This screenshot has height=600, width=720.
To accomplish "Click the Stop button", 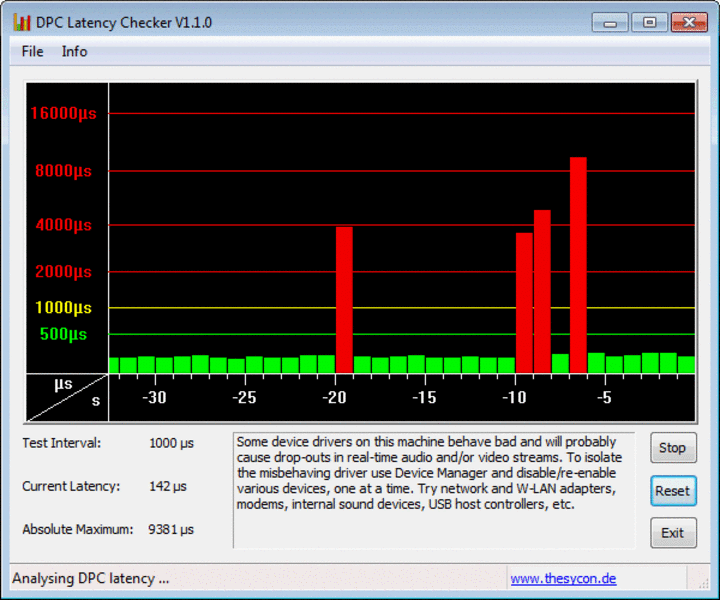I will click(673, 448).
